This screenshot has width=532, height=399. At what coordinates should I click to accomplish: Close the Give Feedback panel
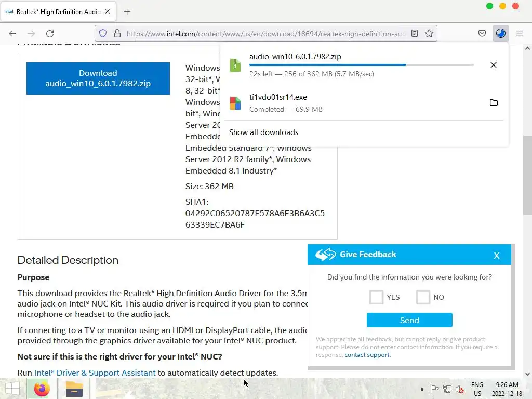[496, 256]
